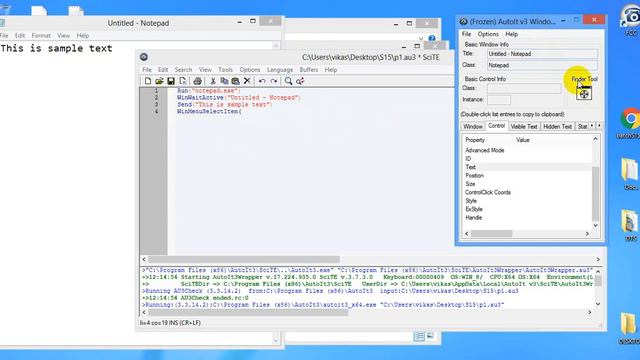Click the tab scroll left arrow in AutoIt Info
Screen dimensions: 640x360
coord(592,126)
